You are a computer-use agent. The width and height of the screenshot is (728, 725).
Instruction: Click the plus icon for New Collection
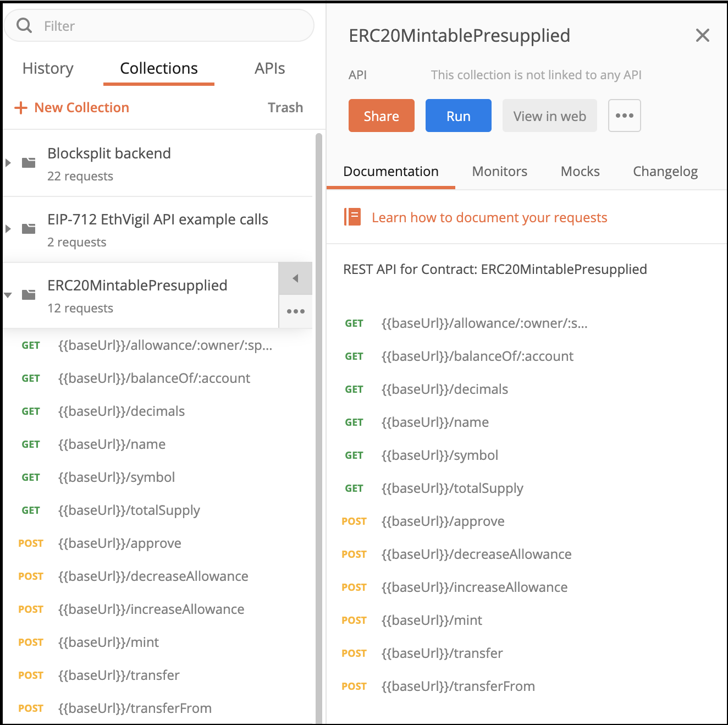click(x=21, y=108)
